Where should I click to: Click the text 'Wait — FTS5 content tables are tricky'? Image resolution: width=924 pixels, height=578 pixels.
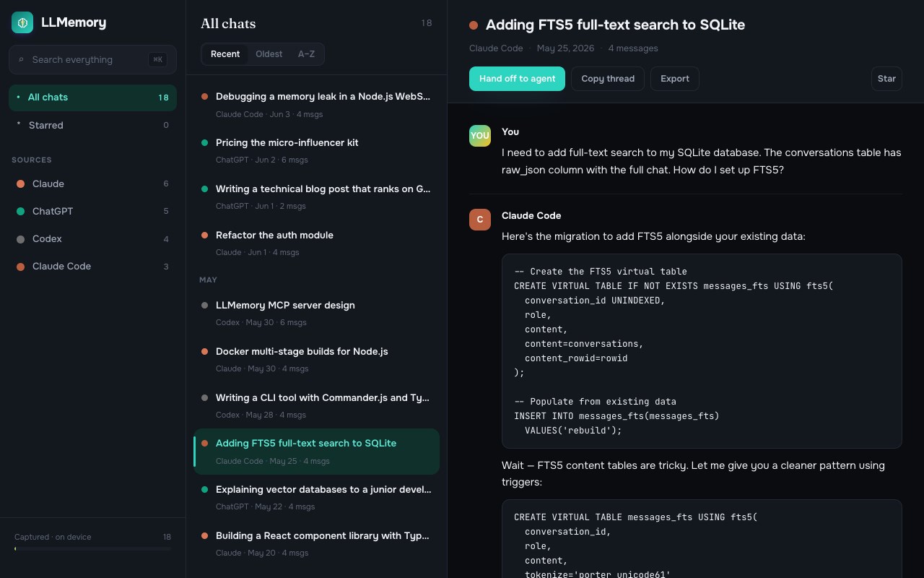pyautogui.click(x=693, y=474)
